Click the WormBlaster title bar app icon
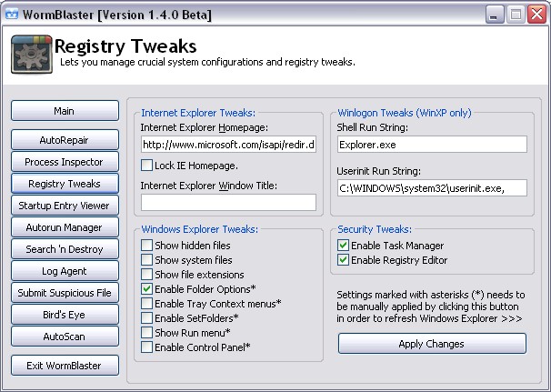The image size is (551, 392). tap(12, 14)
